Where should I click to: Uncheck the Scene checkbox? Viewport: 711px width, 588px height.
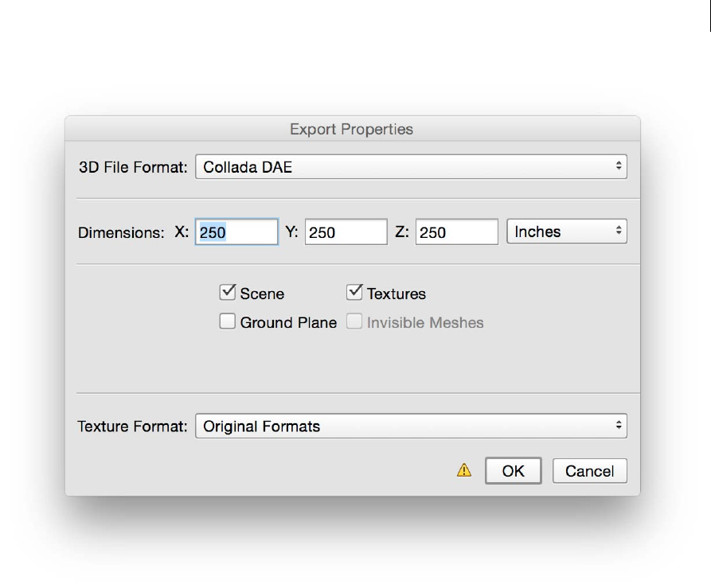coord(228,293)
